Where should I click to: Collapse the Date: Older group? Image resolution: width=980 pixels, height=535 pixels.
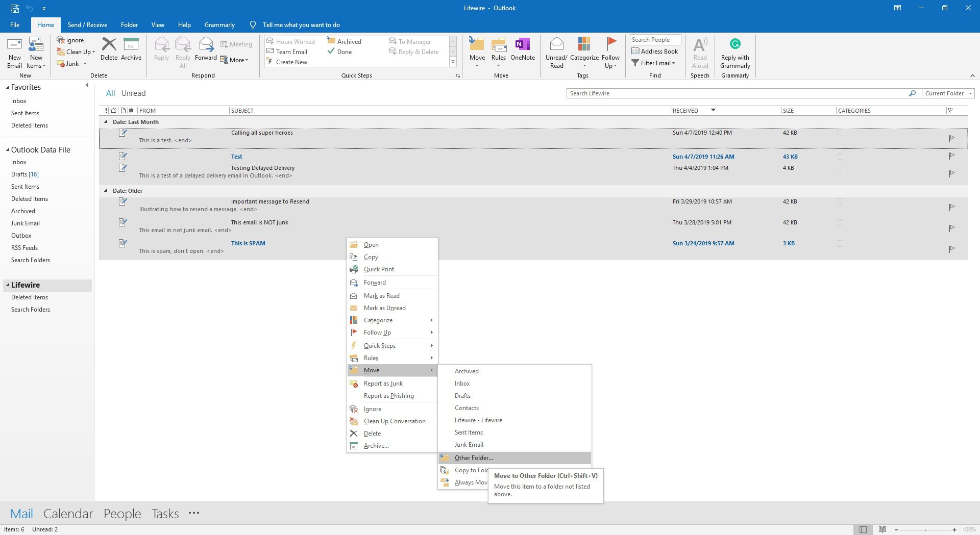(x=106, y=191)
